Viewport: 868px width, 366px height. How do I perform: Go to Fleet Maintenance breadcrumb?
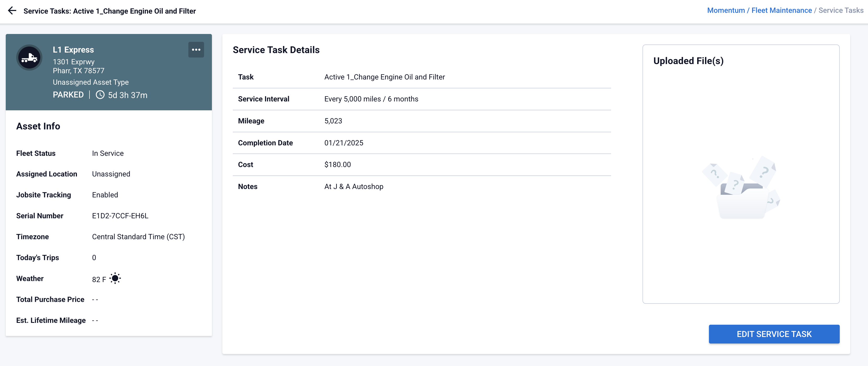point(781,10)
